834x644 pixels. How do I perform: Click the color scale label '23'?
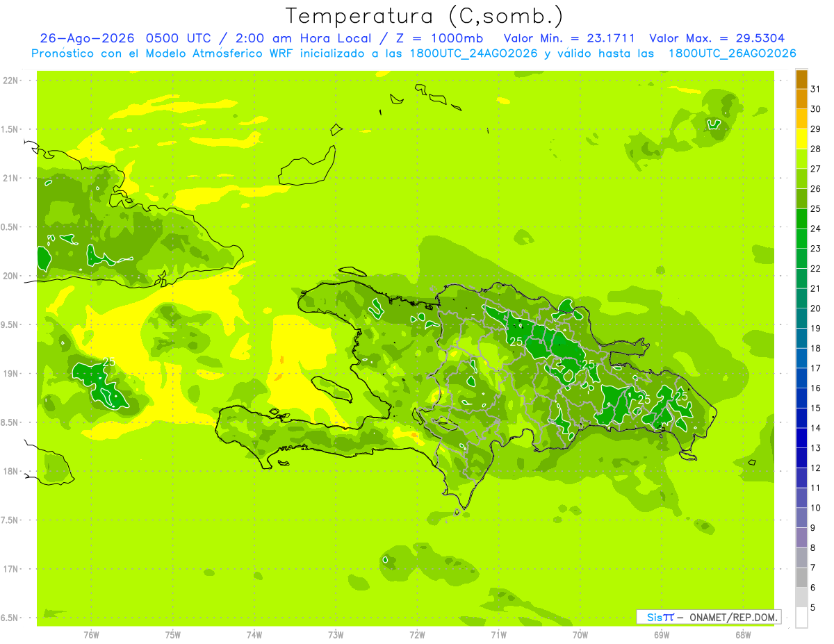coord(816,249)
